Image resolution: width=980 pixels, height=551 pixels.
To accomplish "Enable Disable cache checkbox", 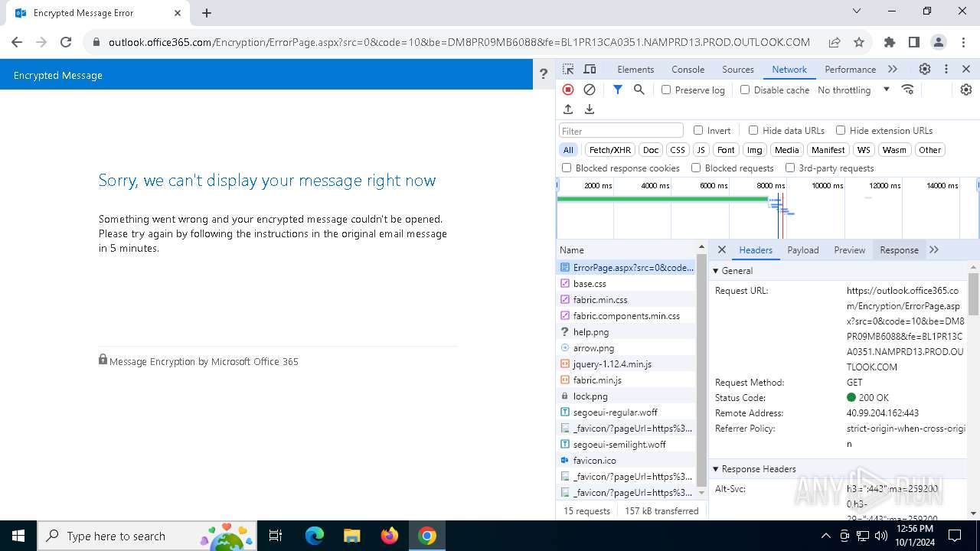I will 745,90.
